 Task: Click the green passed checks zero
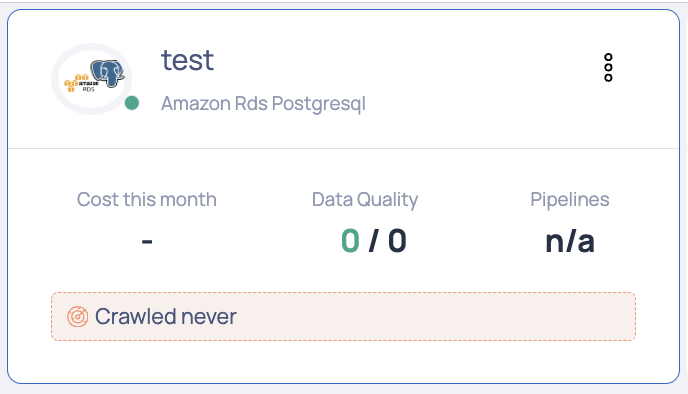click(x=351, y=241)
